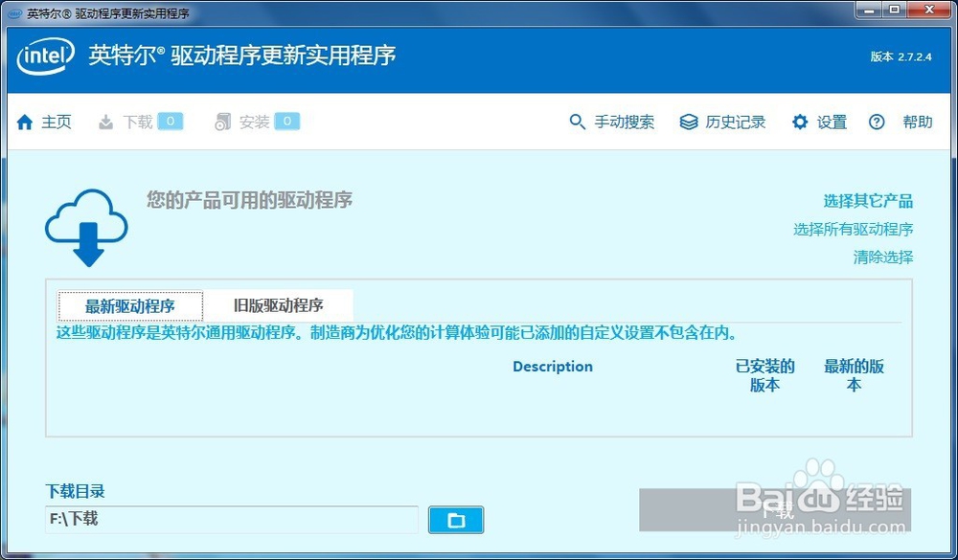Click the 下载目录 label
This screenshot has width=958, height=560.
click(x=75, y=491)
